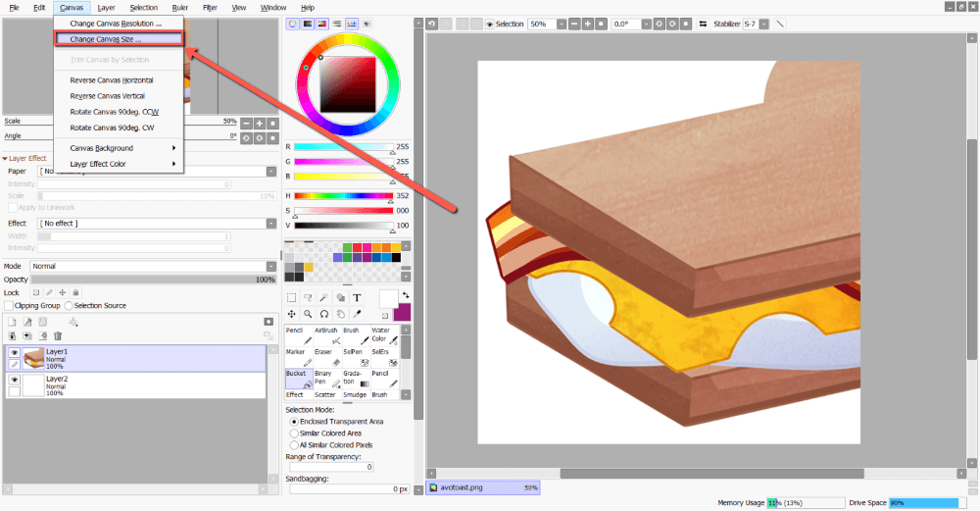Select the rectangular selection tool
This screenshot has width=980, height=511.
292,297
